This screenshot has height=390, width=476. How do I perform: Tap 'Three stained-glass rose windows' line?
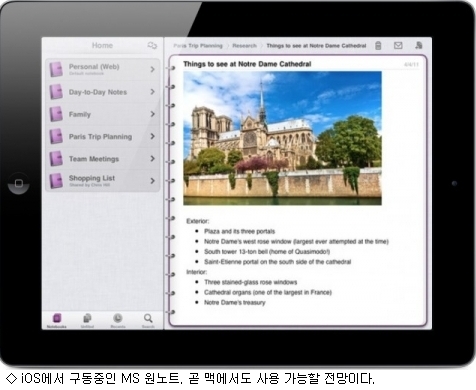[251, 282]
